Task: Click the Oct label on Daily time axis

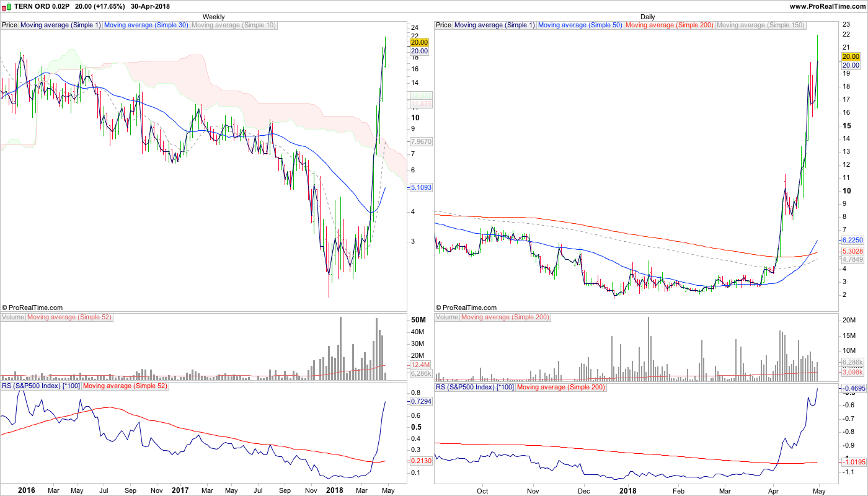Action: point(482,490)
